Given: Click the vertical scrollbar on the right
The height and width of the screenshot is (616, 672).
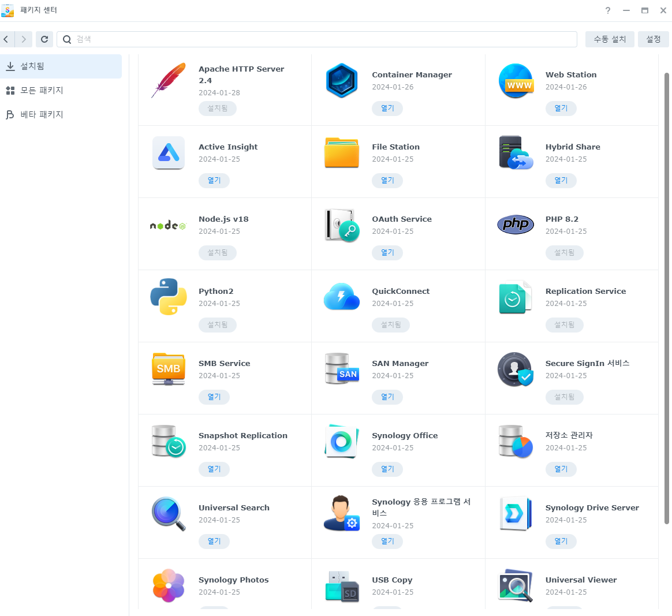Looking at the screenshot, I should coord(666,298).
